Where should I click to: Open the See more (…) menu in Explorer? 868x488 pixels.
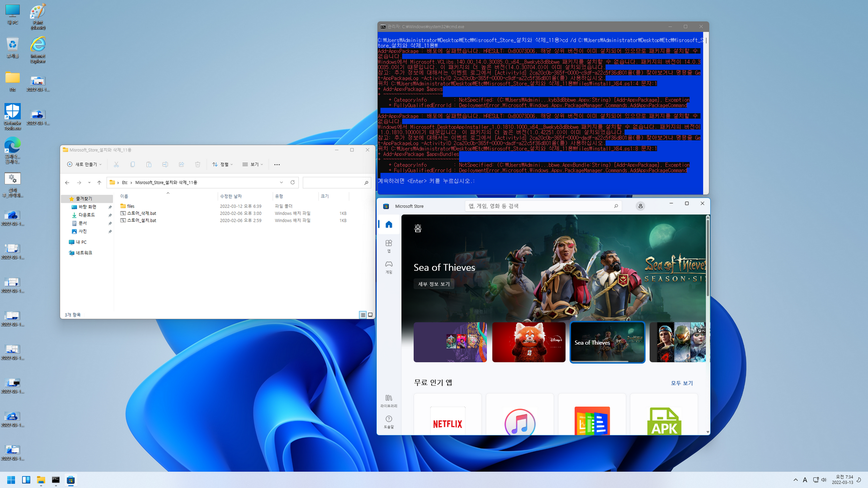pyautogui.click(x=277, y=165)
